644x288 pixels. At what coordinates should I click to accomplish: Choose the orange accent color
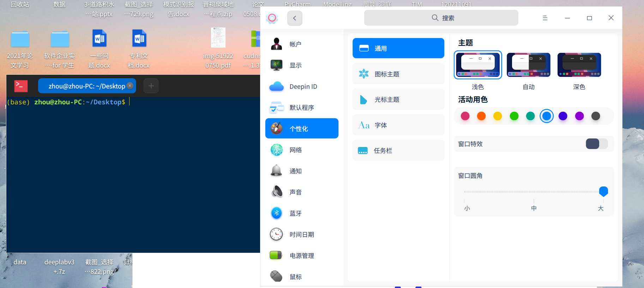click(x=481, y=116)
